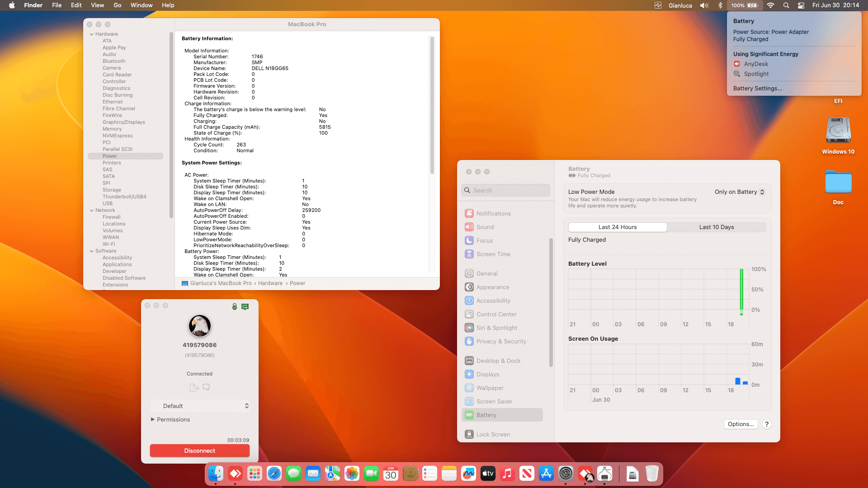This screenshot has height=488, width=868.
Task: Open the AnyDesk session chat
Action: click(x=207, y=387)
